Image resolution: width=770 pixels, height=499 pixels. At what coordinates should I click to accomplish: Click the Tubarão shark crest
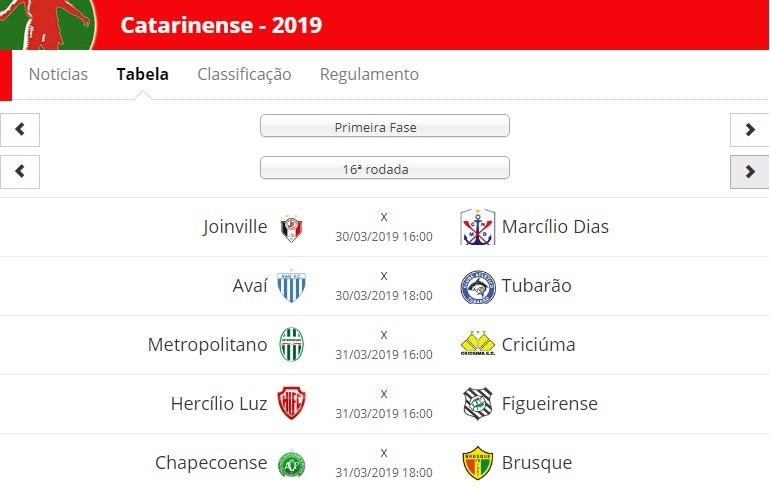click(x=478, y=287)
